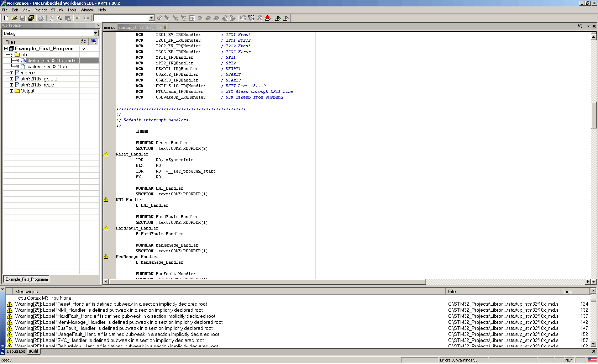Click the Make build toolbar icon
598x364 pixels.
click(x=251, y=18)
